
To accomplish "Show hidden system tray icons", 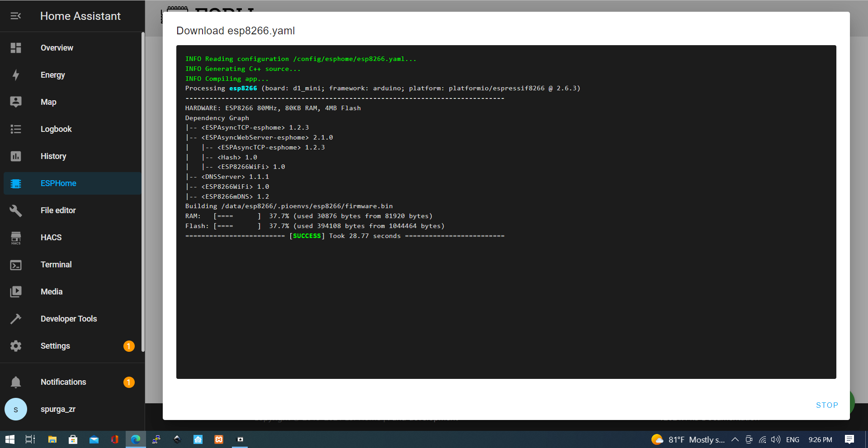I will [735, 439].
